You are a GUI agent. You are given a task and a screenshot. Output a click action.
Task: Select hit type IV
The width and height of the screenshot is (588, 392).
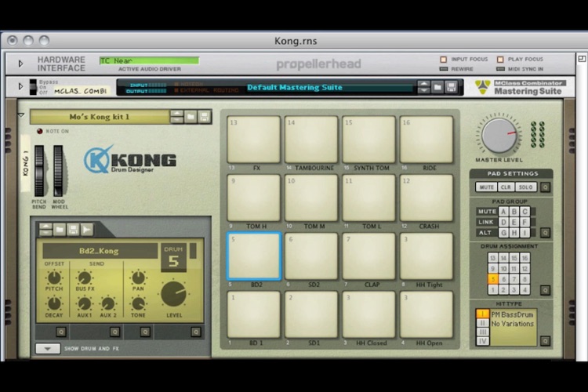(482, 341)
